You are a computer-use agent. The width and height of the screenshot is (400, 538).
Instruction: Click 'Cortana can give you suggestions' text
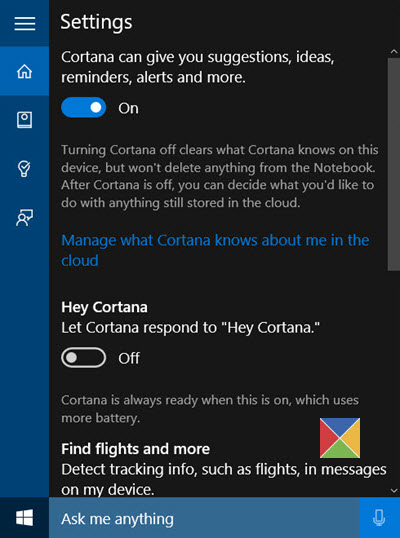click(198, 67)
